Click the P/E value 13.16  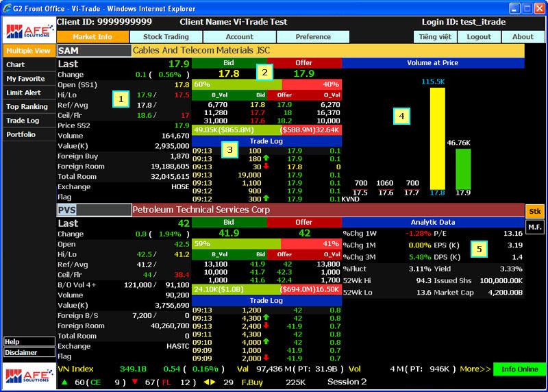(513, 234)
